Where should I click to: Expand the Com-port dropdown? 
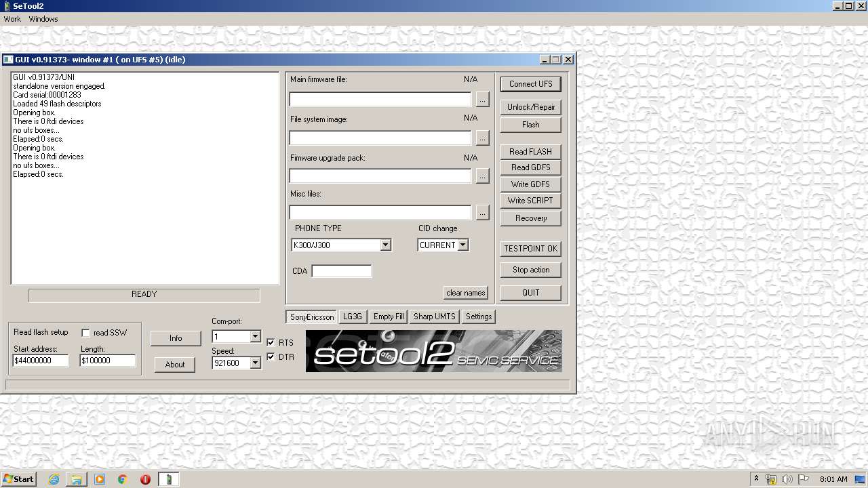pos(255,336)
